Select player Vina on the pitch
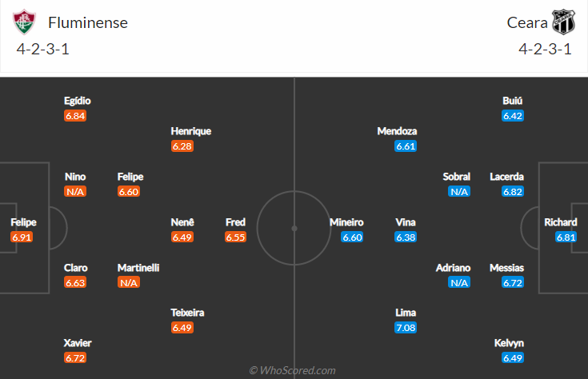588x379 pixels. (x=406, y=222)
